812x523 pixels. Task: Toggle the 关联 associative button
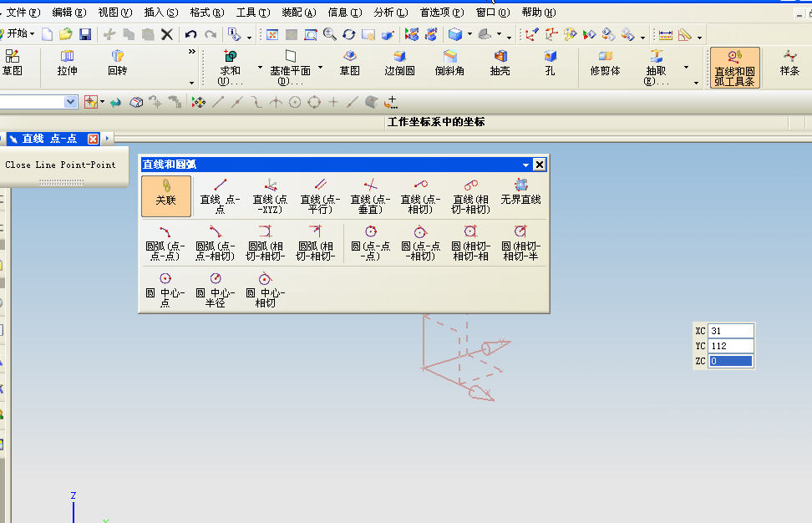coord(165,195)
